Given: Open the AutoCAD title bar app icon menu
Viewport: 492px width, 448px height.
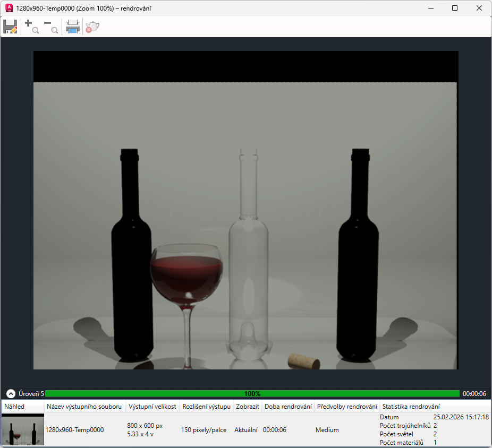Looking at the screenshot, I should pos(9,8).
